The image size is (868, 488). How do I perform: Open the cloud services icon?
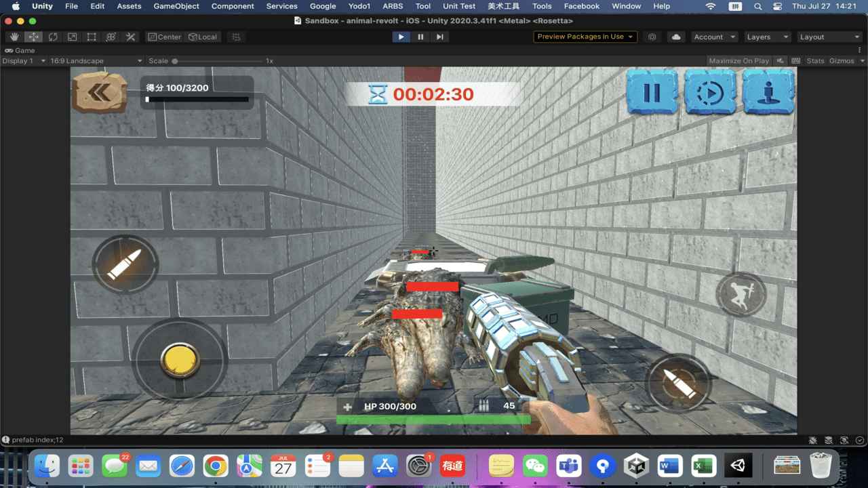pyautogui.click(x=676, y=37)
